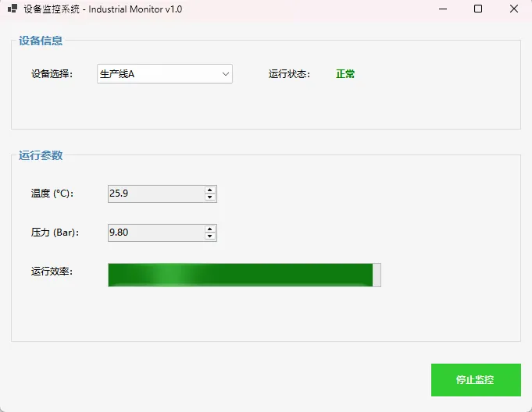Increase the 温度 value with the up arrow

tap(209, 190)
